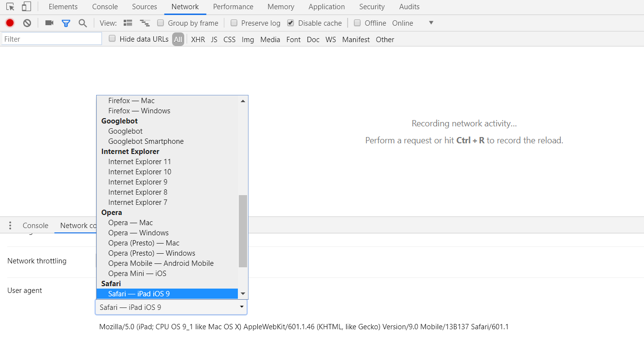Image resolution: width=644 pixels, height=337 pixels.
Task: Click scroll-up arrow in user agent list
Action: (x=243, y=101)
